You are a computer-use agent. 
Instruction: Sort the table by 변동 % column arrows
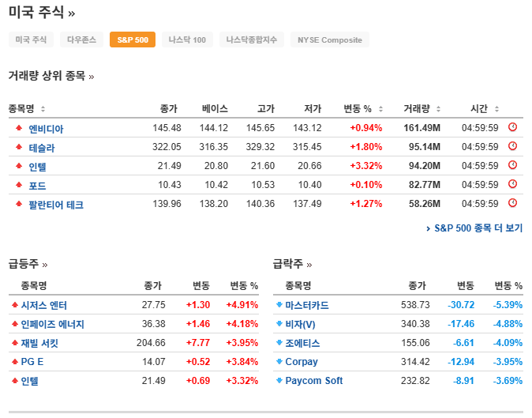(x=380, y=109)
